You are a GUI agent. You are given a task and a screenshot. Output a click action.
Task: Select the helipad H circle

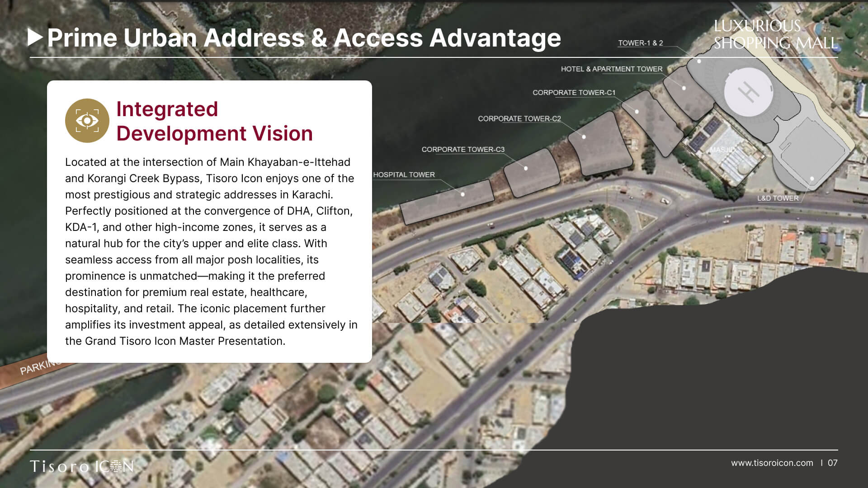[748, 92]
